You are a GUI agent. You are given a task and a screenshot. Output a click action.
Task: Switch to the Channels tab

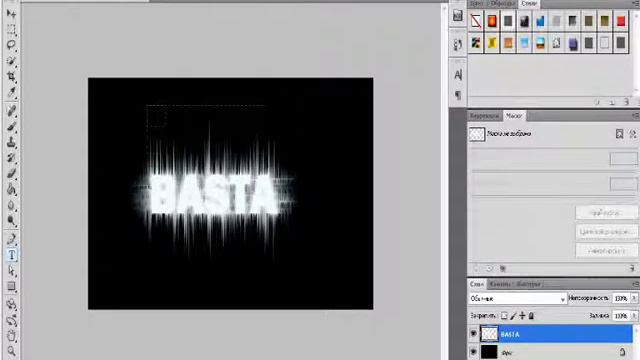tap(500, 284)
